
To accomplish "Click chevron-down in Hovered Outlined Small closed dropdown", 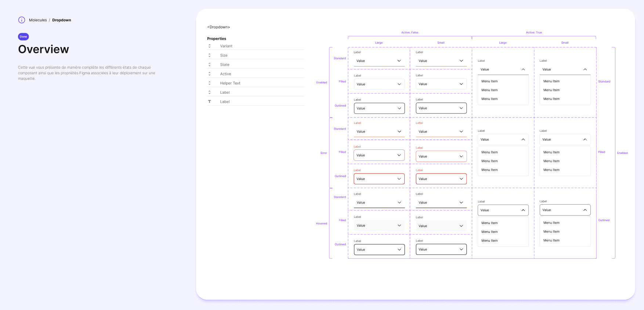I will (x=461, y=249).
